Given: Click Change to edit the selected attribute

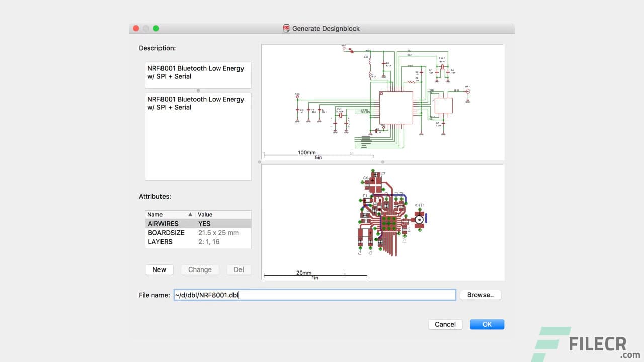Looking at the screenshot, I should (200, 269).
